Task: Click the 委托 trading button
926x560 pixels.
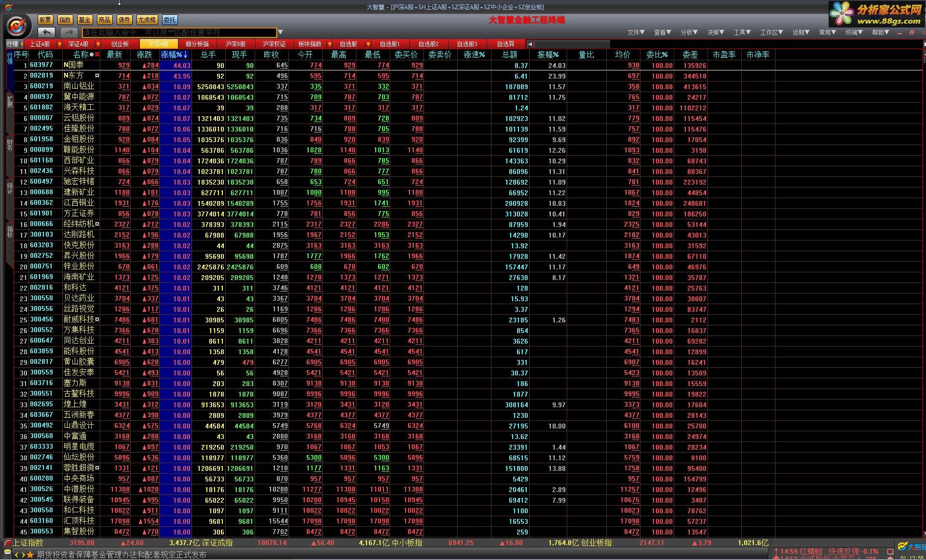Action: tap(169, 20)
